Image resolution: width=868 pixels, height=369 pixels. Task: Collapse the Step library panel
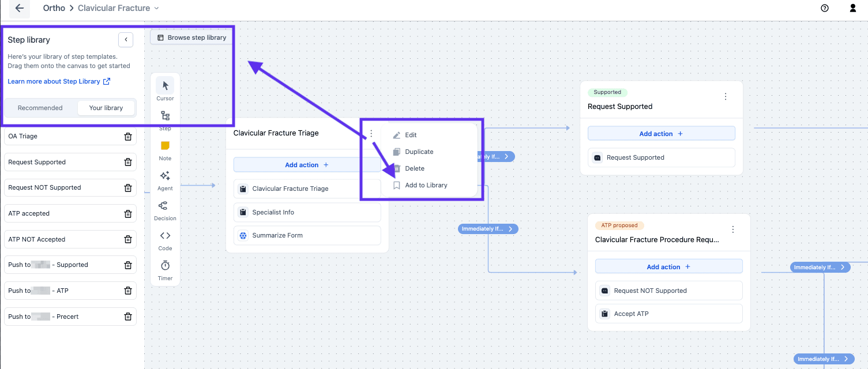coord(126,40)
